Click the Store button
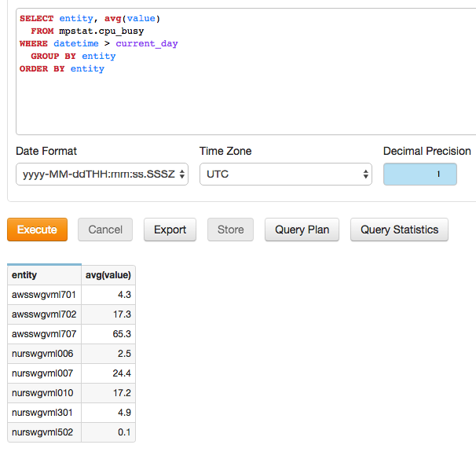476x452 pixels. click(x=230, y=230)
